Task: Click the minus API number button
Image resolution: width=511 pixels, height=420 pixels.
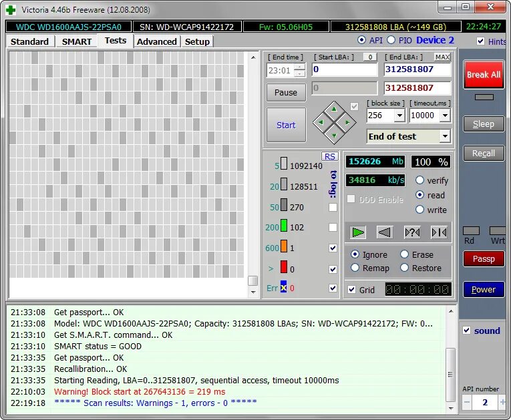Action: pos(467,403)
